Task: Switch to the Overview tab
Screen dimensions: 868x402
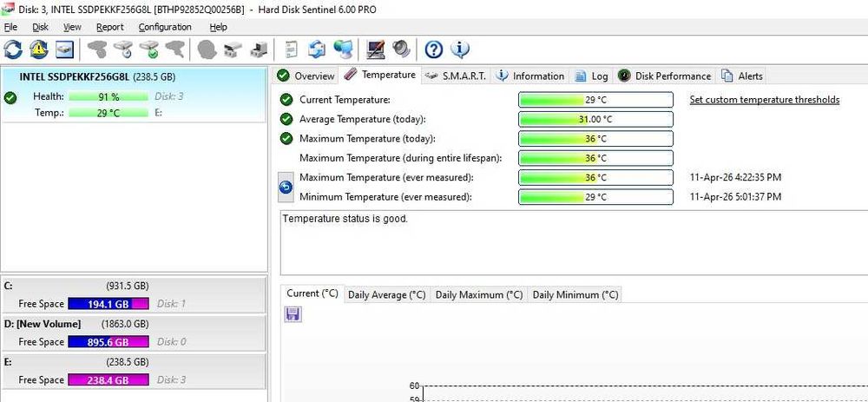Action: pos(306,76)
